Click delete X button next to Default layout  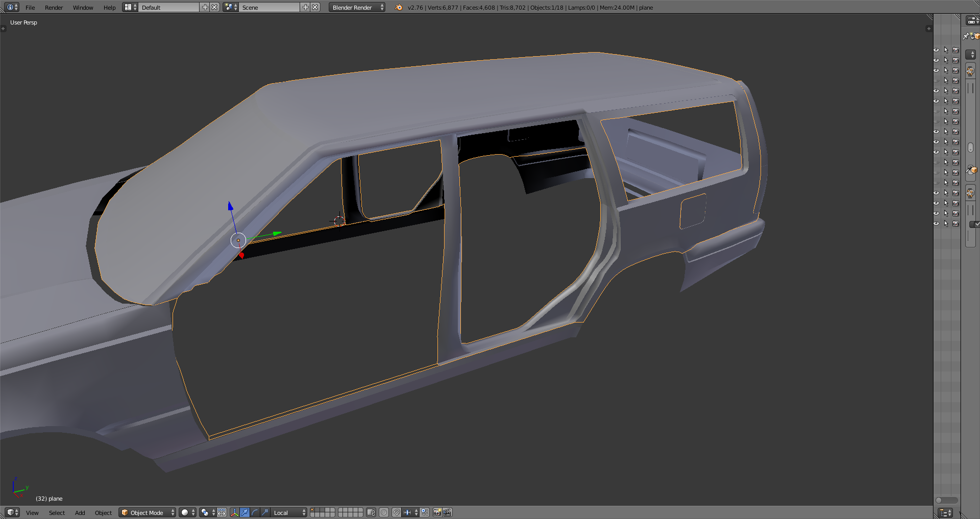coord(214,7)
